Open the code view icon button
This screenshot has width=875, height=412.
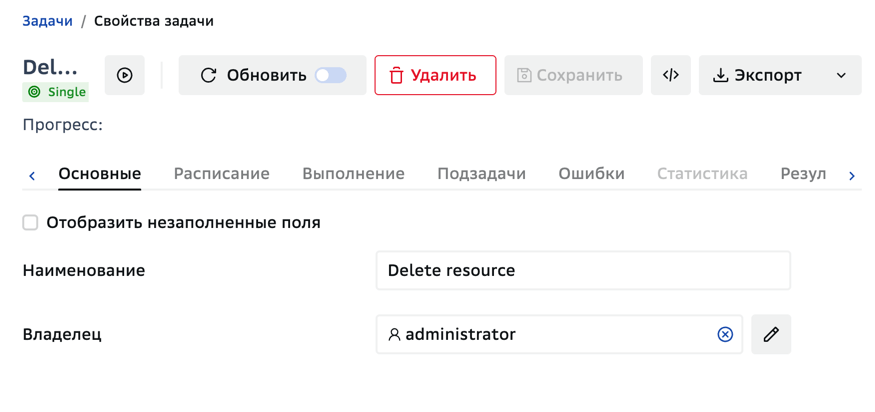pyautogui.click(x=670, y=75)
